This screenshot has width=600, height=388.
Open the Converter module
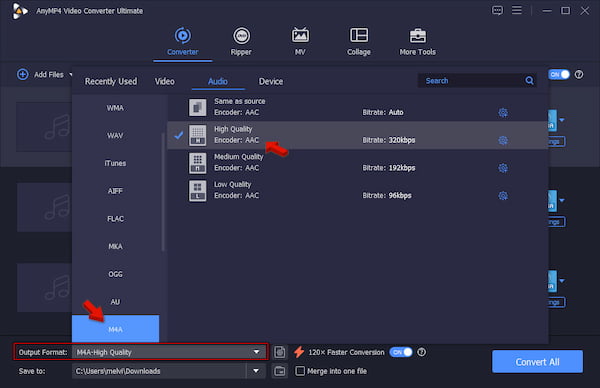[x=183, y=41]
